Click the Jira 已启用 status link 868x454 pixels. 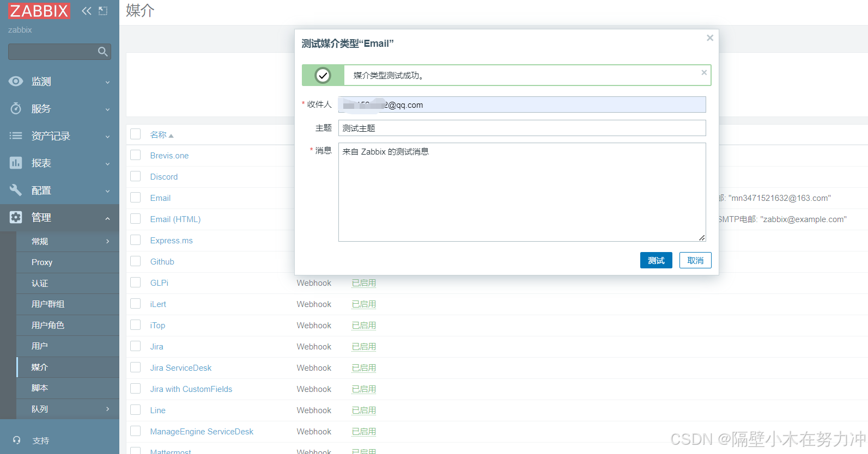(x=364, y=347)
